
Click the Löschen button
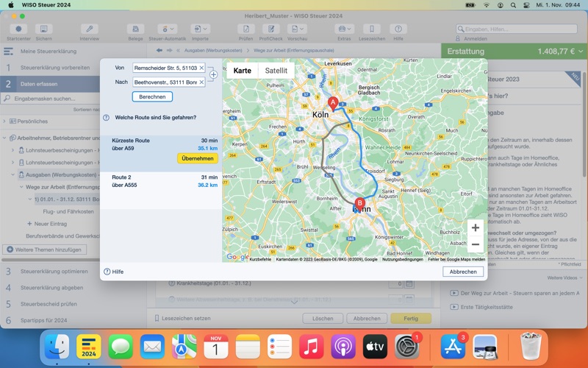pyautogui.click(x=323, y=319)
